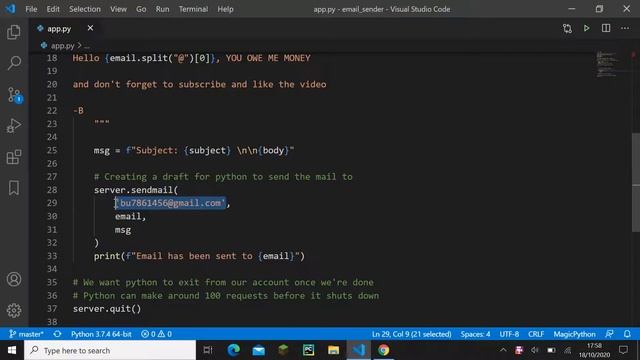The image size is (640, 360).
Task: Select the Python 3.7.4 64-bit interpreter
Action: point(101,334)
